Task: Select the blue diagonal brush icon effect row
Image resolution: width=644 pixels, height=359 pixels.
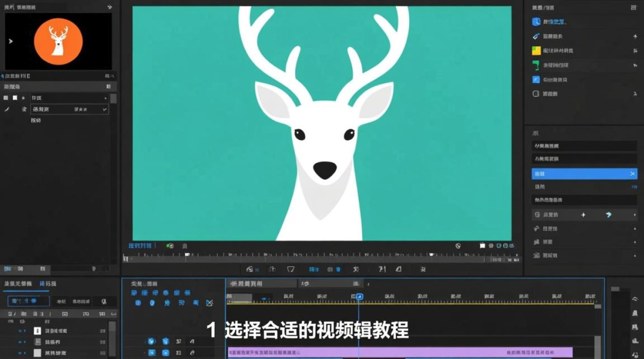Action: click(x=585, y=36)
